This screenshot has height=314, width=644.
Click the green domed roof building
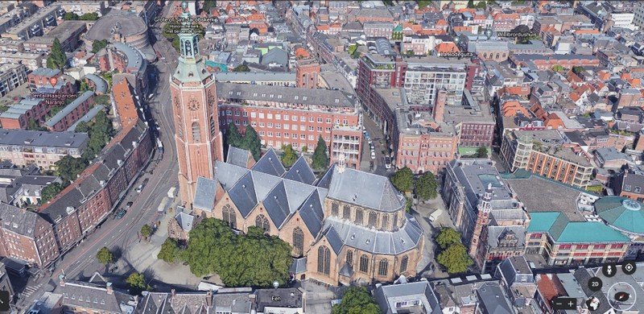point(621,214)
